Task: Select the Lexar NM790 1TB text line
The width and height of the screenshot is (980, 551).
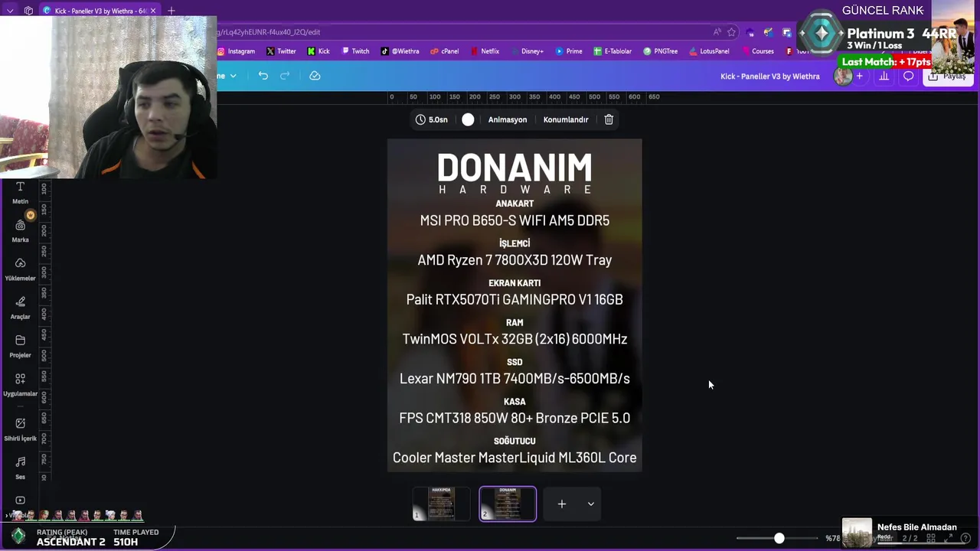Action: click(514, 378)
